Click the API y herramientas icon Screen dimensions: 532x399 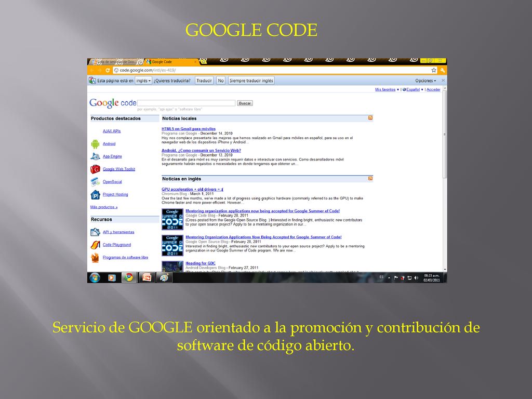coord(95,232)
